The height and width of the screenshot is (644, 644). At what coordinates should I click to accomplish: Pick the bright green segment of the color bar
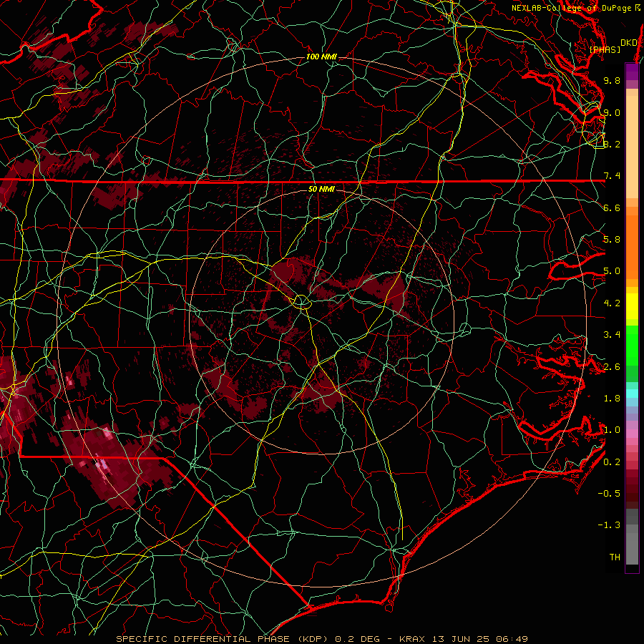[x=632, y=346]
